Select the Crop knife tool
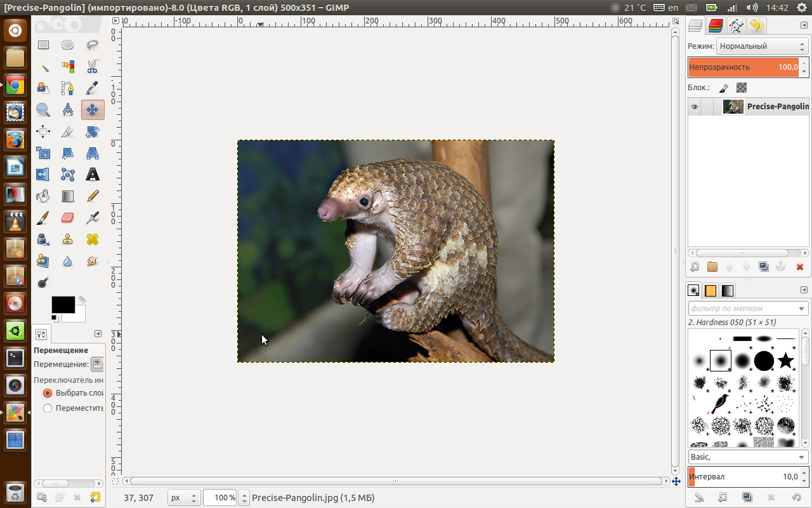Image resolution: width=812 pixels, height=508 pixels. (x=68, y=131)
